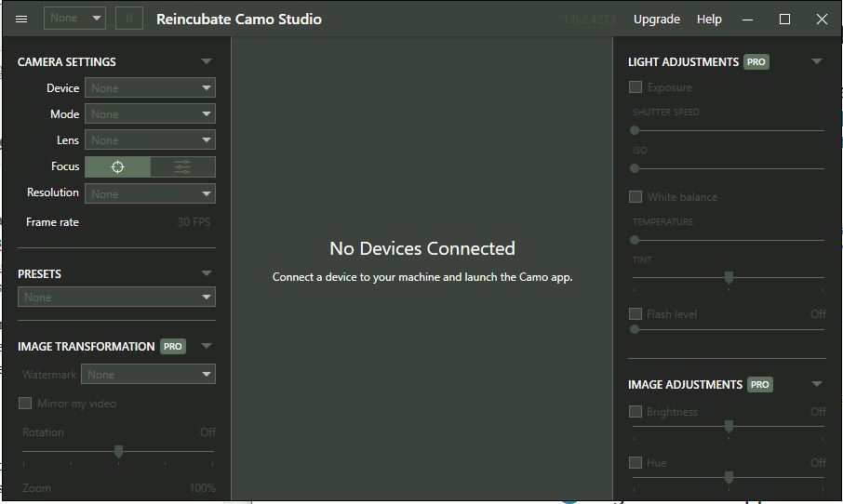Collapse the Image Transformation section
This screenshot has width=843, height=504.
click(207, 346)
